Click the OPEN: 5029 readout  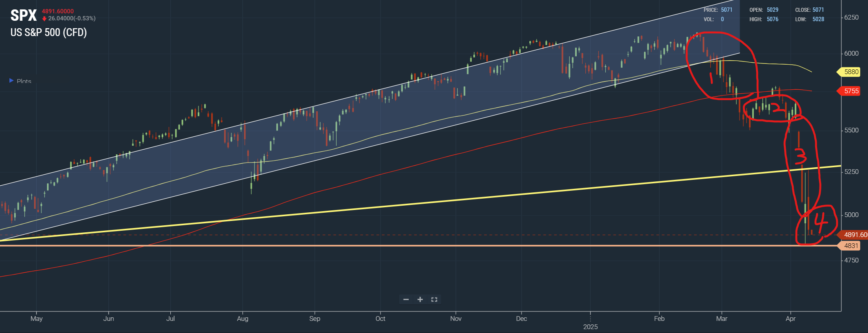tap(764, 10)
